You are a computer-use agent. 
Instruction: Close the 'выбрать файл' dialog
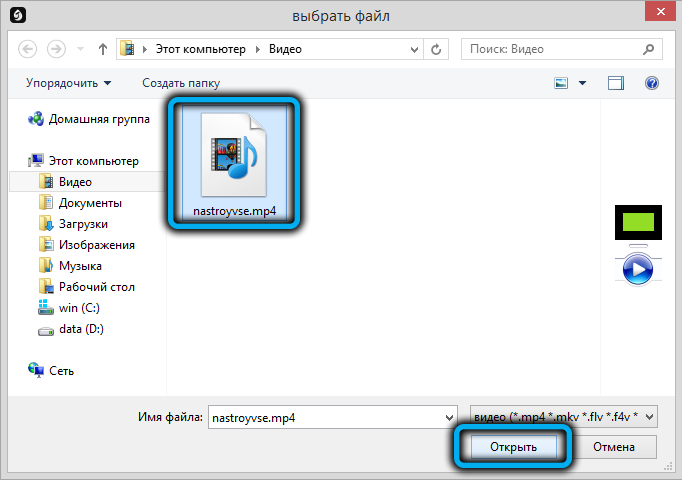click(660, 11)
